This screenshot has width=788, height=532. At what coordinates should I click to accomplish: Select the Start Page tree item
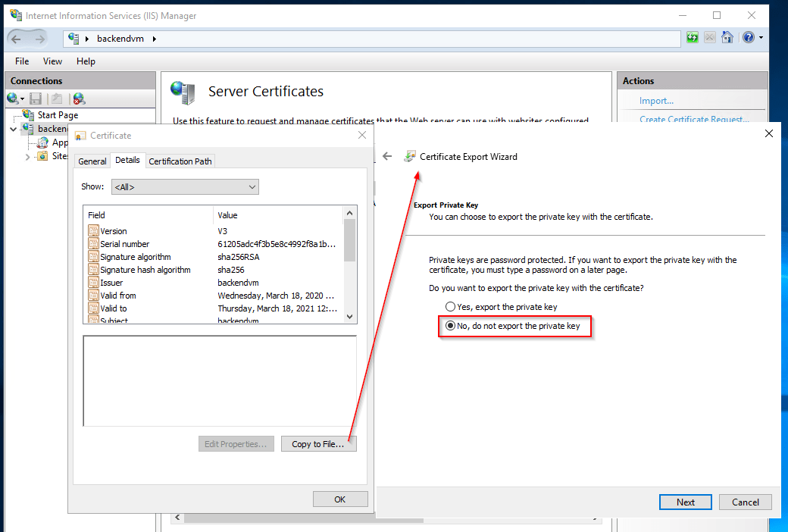[x=58, y=115]
